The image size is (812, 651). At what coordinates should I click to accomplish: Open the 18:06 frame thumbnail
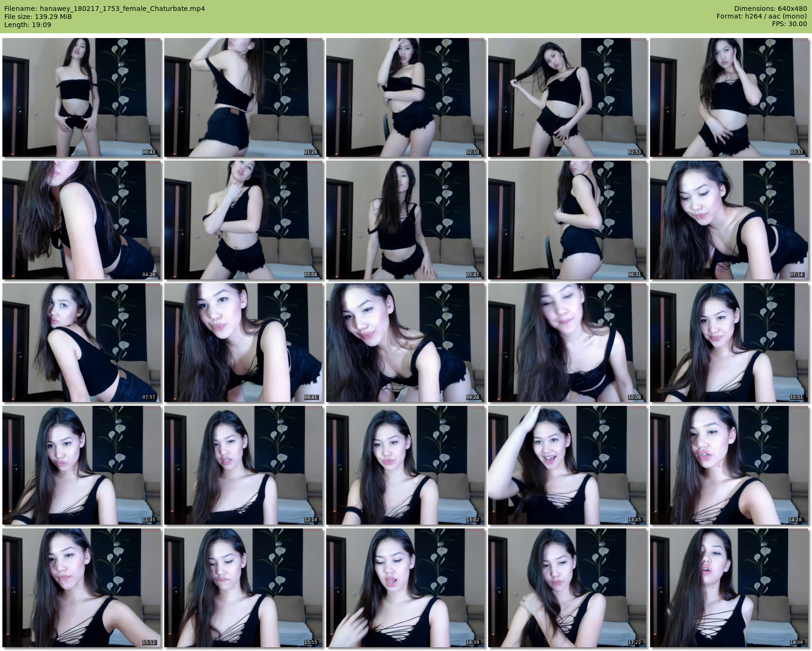tap(729, 588)
